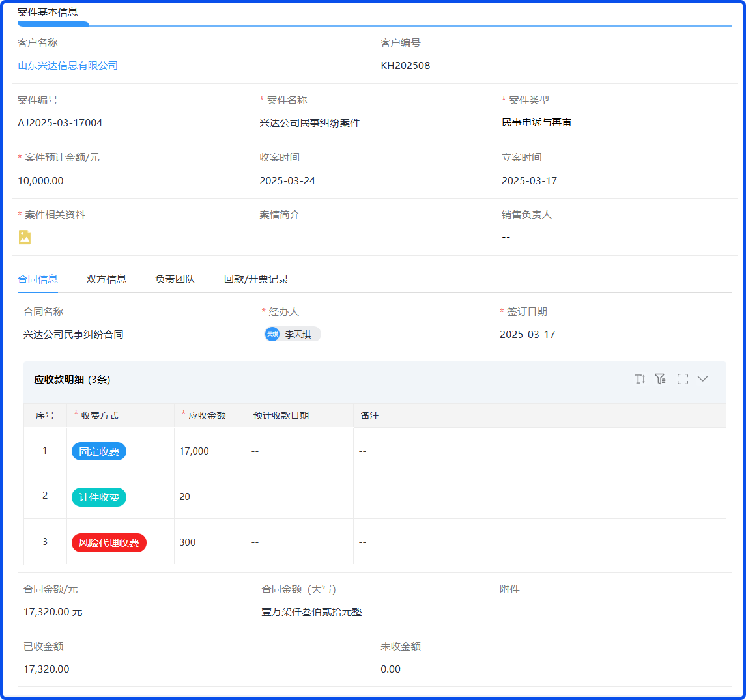Image resolution: width=746 pixels, height=700 pixels.
Task: Collapse the 应收款明细 section with the chevron
Action: tap(702, 379)
